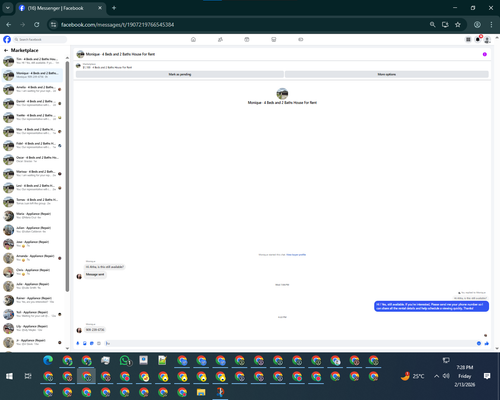500x400 pixels.
Task: Click the chat list scrollbar's up arrow
Action: pos(67,58)
